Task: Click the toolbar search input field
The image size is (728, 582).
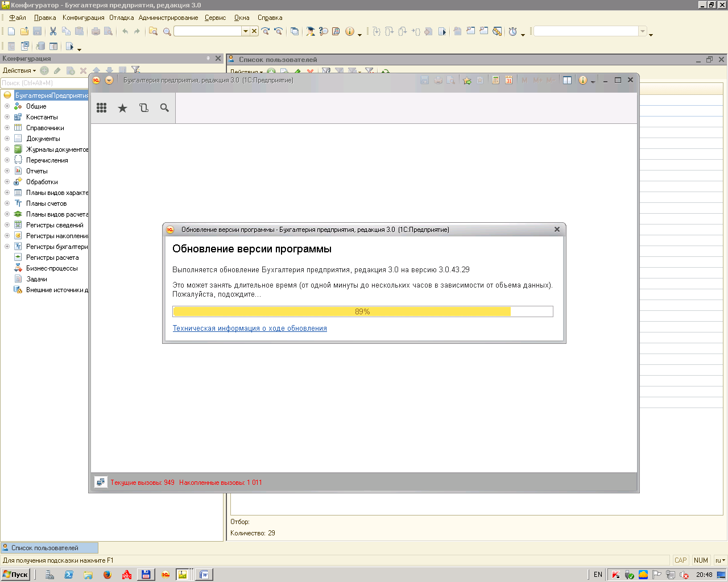Action: click(208, 31)
